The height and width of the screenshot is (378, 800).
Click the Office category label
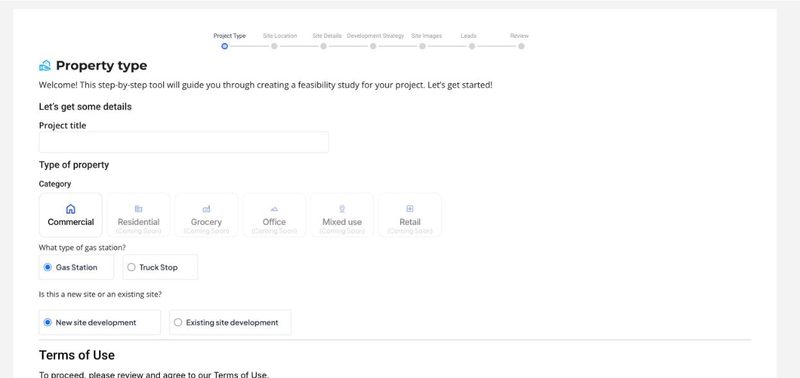tap(274, 222)
